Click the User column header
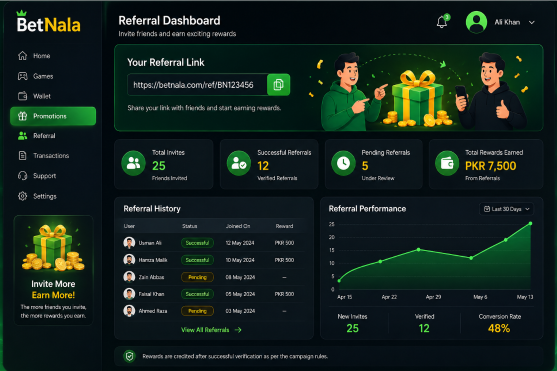This screenshot has width=557, height=371. pyautogui.click(x=129, y=226)
